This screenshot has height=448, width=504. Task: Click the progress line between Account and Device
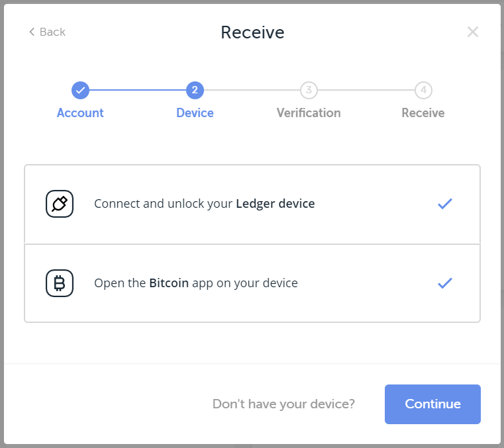coord(138,90)
